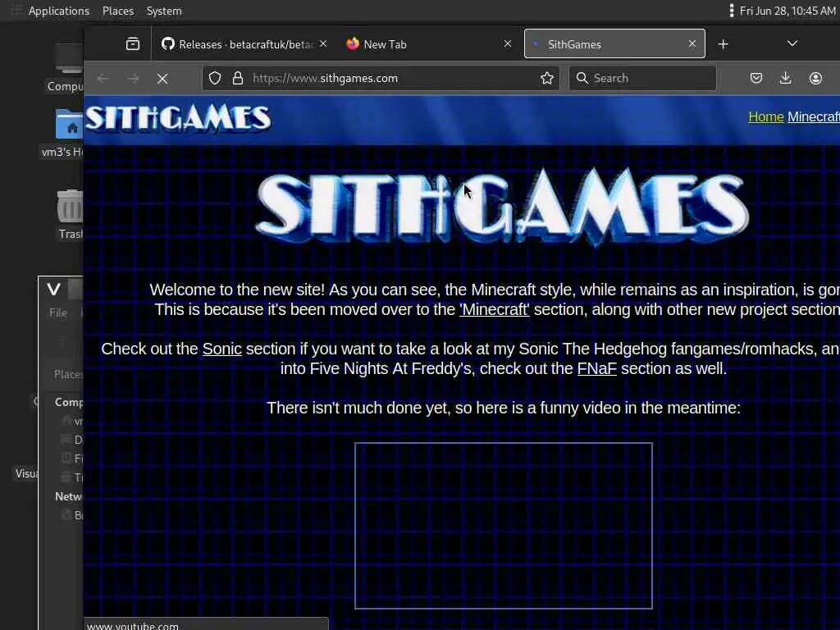840x630 pixels.
Task: Open the Home navigation link
Action: (765, 116)
